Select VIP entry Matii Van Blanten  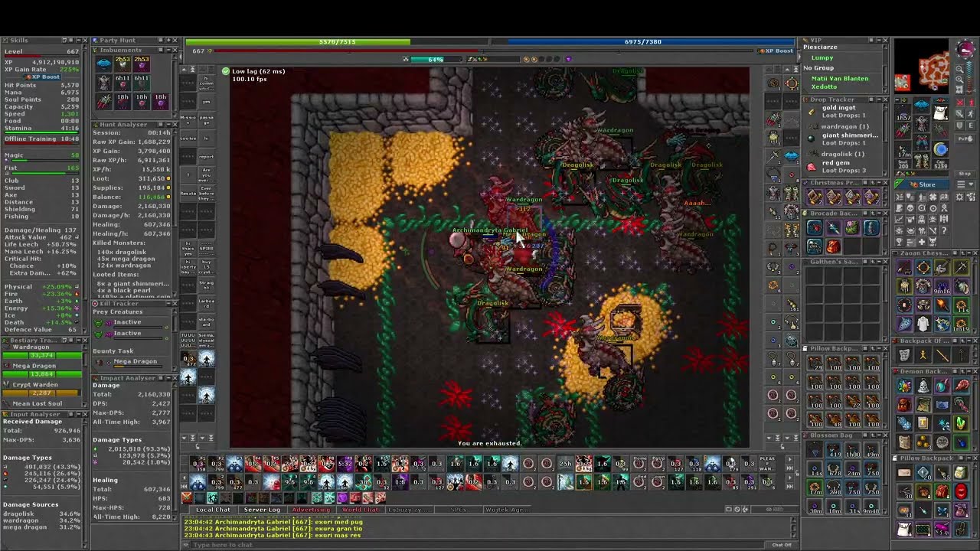(x=840, y=79)
